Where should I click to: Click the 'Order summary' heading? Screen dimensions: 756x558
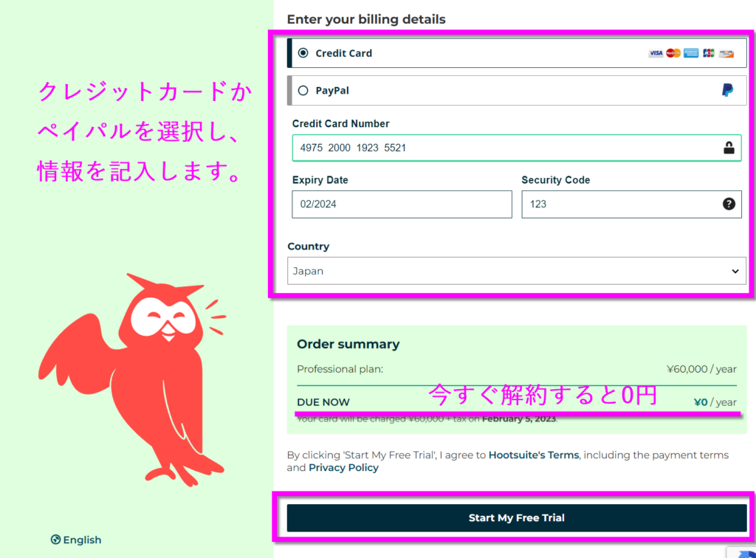coord(348,344)
